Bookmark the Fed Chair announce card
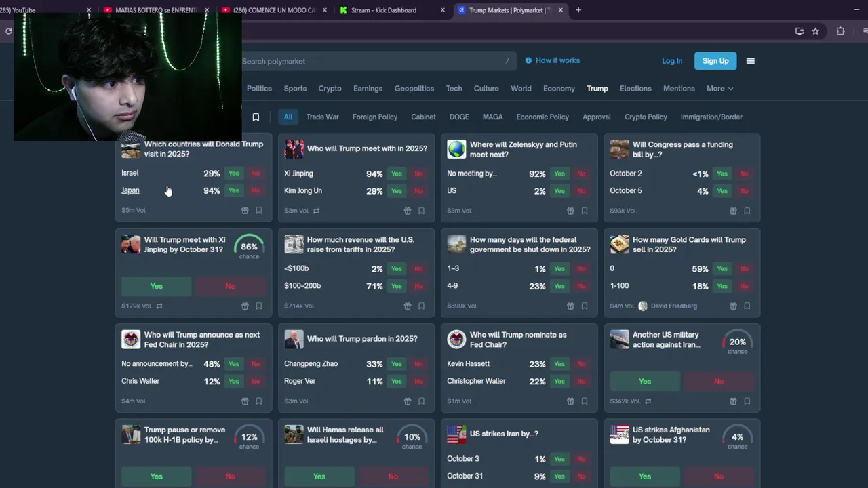Screen dimensions: 868x488 (x=258, y=401)
